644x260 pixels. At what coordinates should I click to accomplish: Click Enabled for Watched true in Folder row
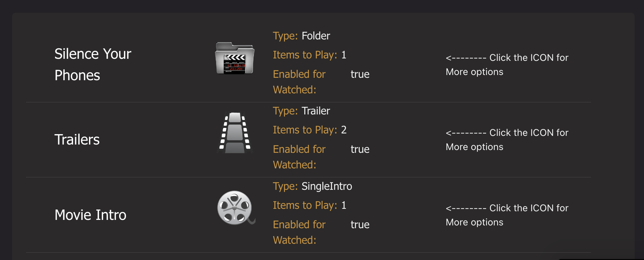pos(360,74)
